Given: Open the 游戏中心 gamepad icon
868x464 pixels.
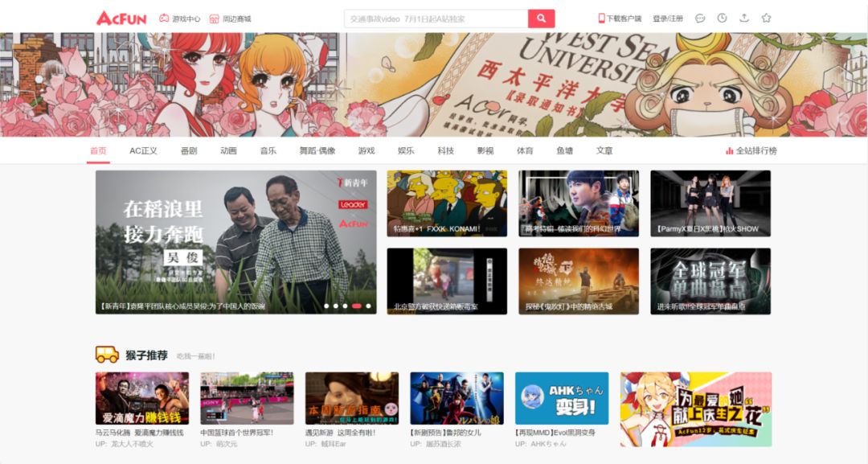Looking at the screenshot, I should (x=164, y=18).
